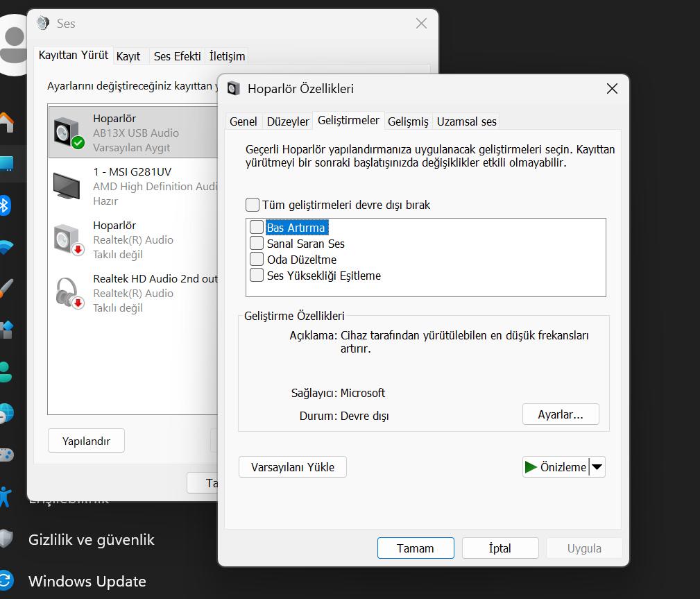Image resolution: width=700 pixels, height=599 pixels.
Task: Open the Personalization brush sidebar icon
Action: point(6,288)
